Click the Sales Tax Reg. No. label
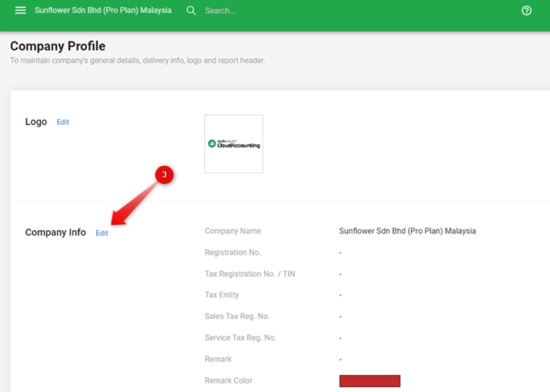 237,317
